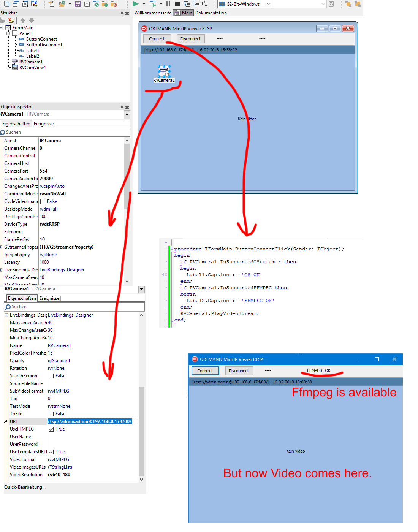Click the Run Without Debugging icon

tap(152, 4)
